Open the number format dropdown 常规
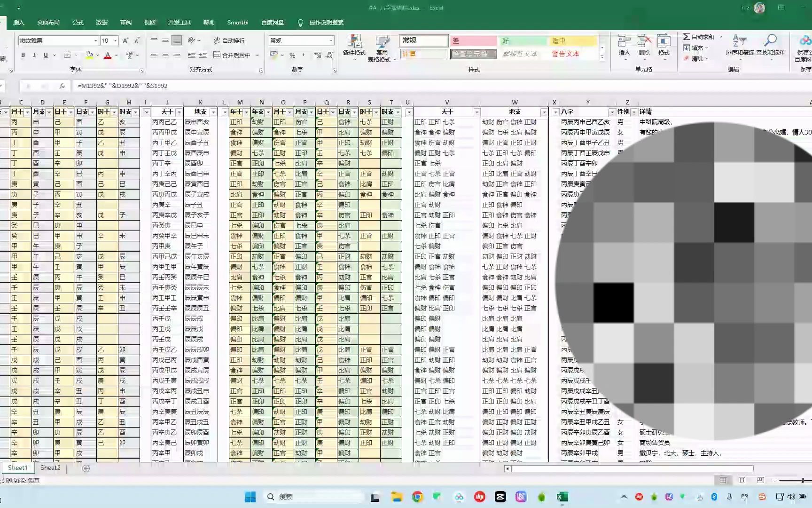This screenshot has height=508, width=812. 331,40
